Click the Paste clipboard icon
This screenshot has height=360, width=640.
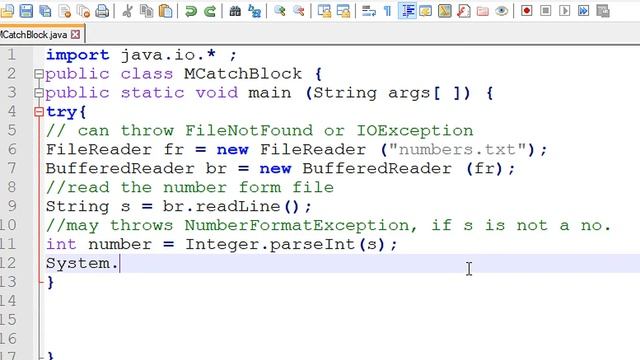165,11
